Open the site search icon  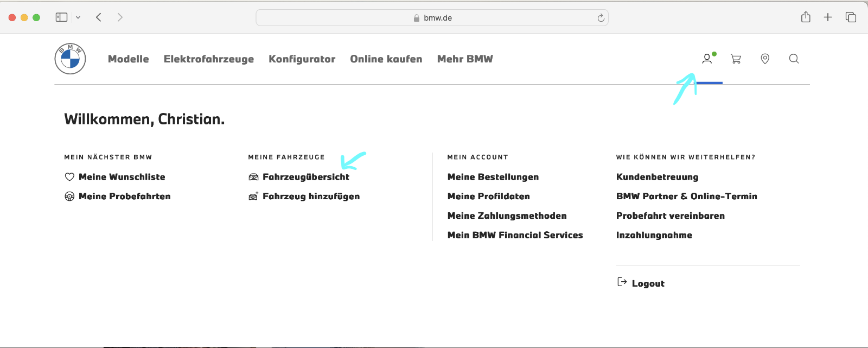point(794,59)
